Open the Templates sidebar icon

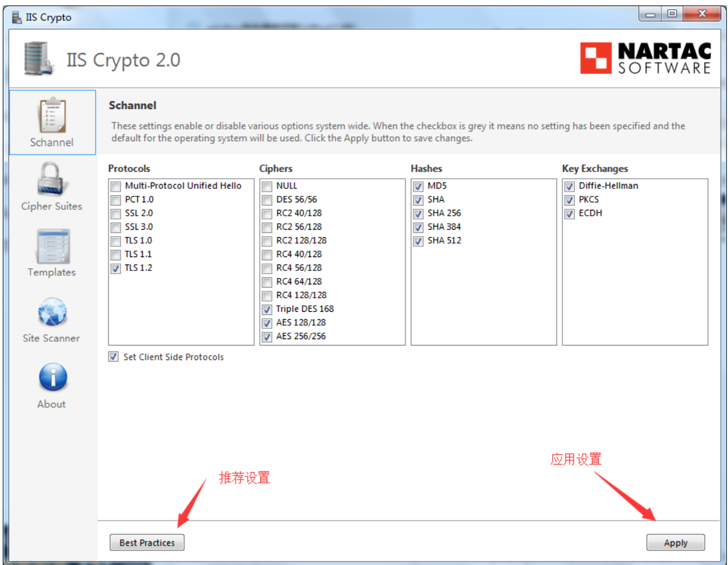pyautogui.click(x=53, y=246)
